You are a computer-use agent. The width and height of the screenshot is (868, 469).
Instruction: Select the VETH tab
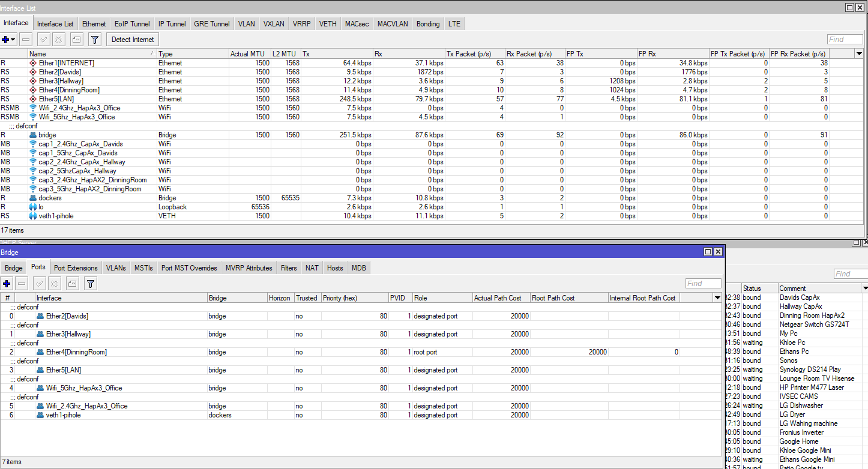(328, 24)
